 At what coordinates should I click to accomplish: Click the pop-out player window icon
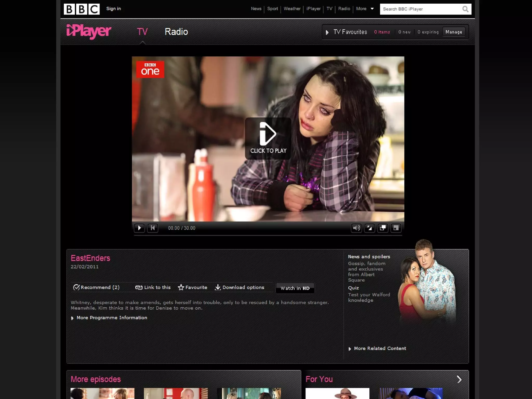[383, 228]
